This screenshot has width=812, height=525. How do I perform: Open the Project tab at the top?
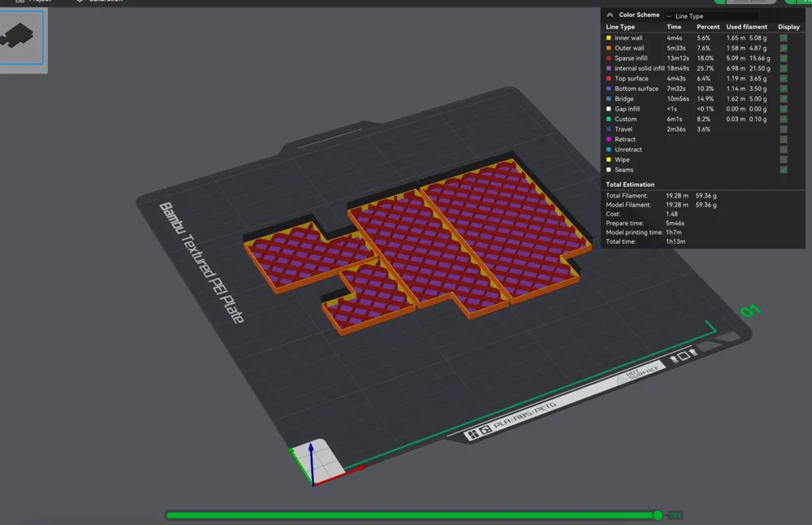point(32,1)
